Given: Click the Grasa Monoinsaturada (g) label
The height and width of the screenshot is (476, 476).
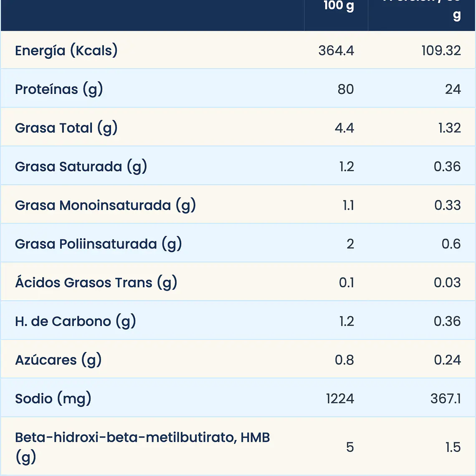Looking at the screenshot, I should [105, 205].
